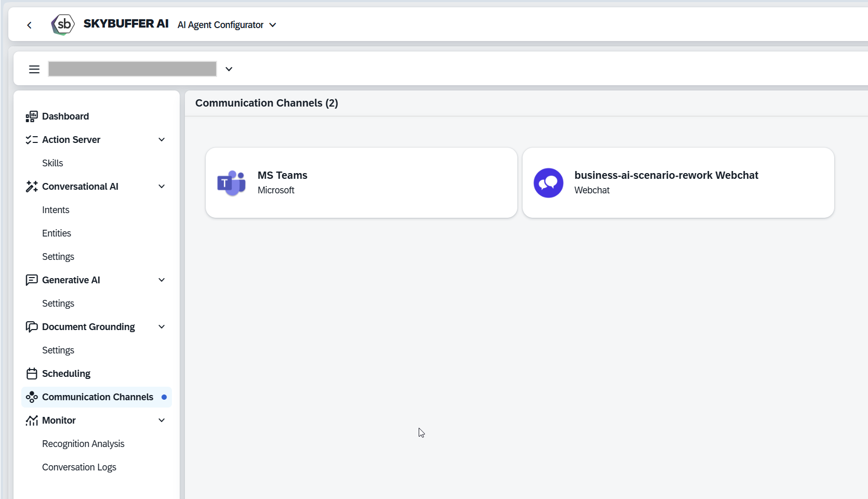
Task: Select the Generative AI label
Action: point(71,280)
